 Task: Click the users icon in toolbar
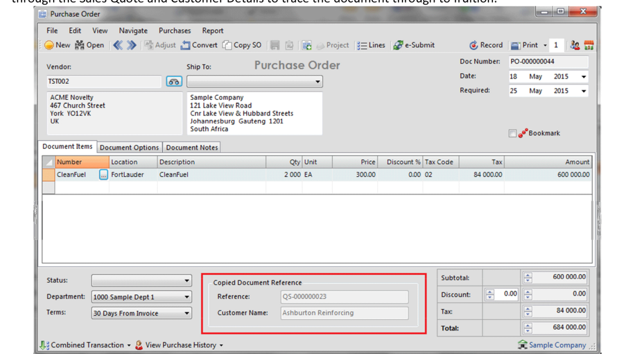(x=575, y=45)
